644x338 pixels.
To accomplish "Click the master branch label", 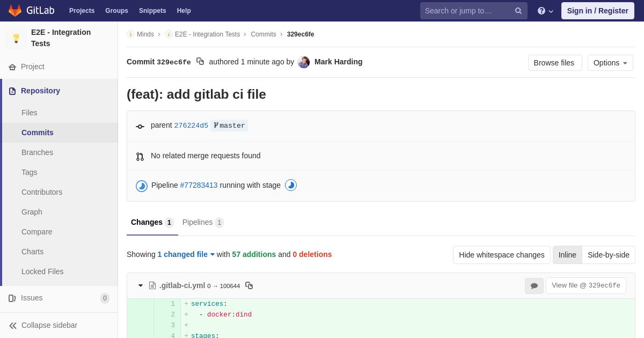I will [x=229, y=126].
